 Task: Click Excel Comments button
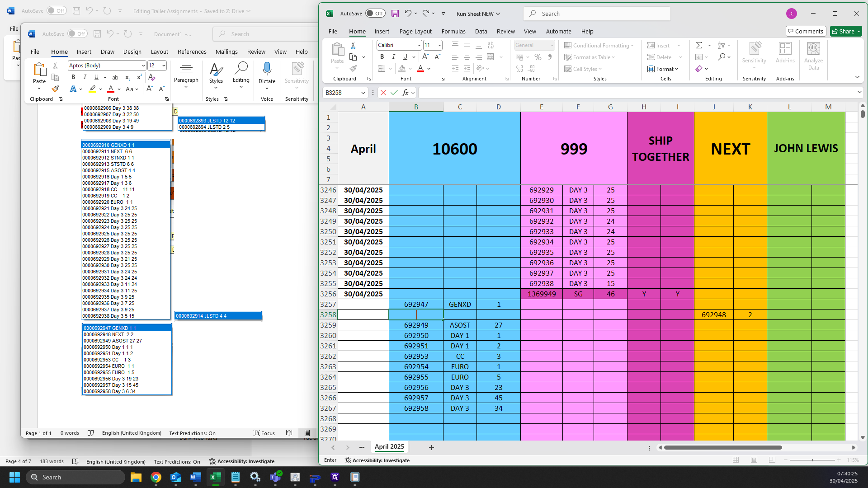click(806, 31)
